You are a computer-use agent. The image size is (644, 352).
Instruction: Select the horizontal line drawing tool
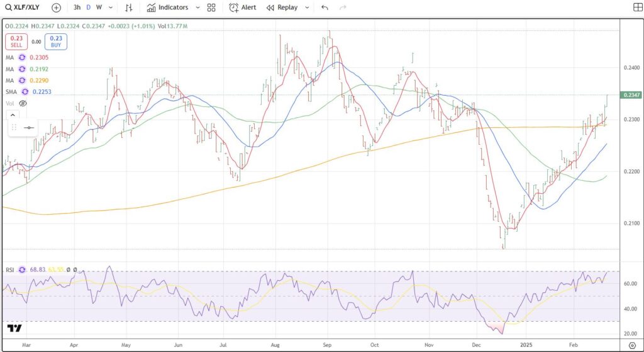(x=29, y=127)
